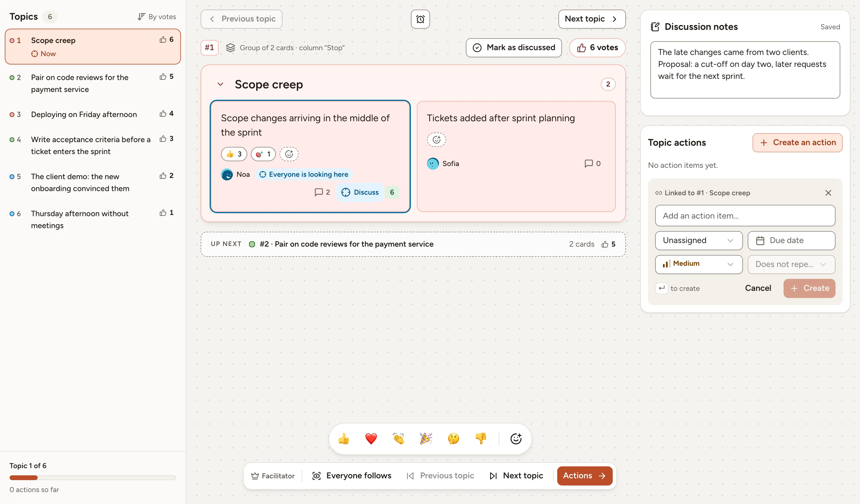Toggle thumbs-up reaction count 3 on Scope changes card

point(234,154)
